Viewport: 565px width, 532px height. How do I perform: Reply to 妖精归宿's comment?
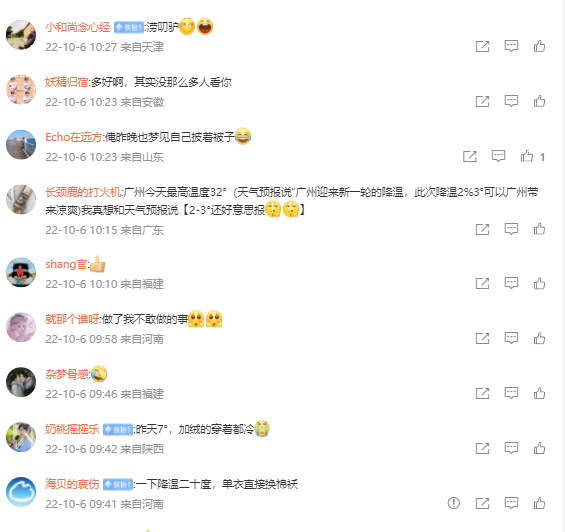point(511,101)
